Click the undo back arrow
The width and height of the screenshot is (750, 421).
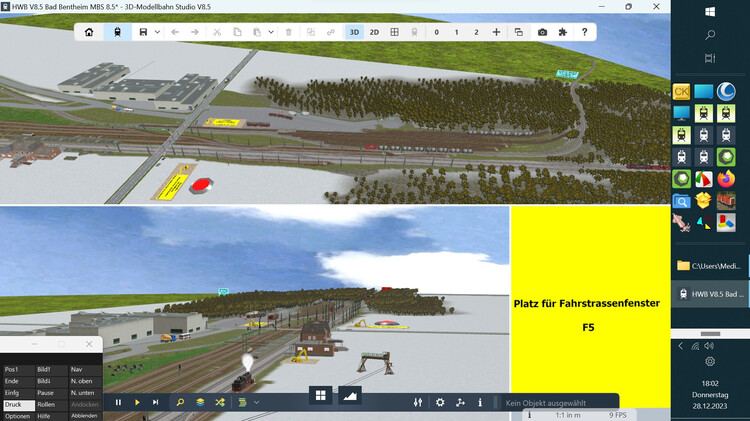(175, 32)
